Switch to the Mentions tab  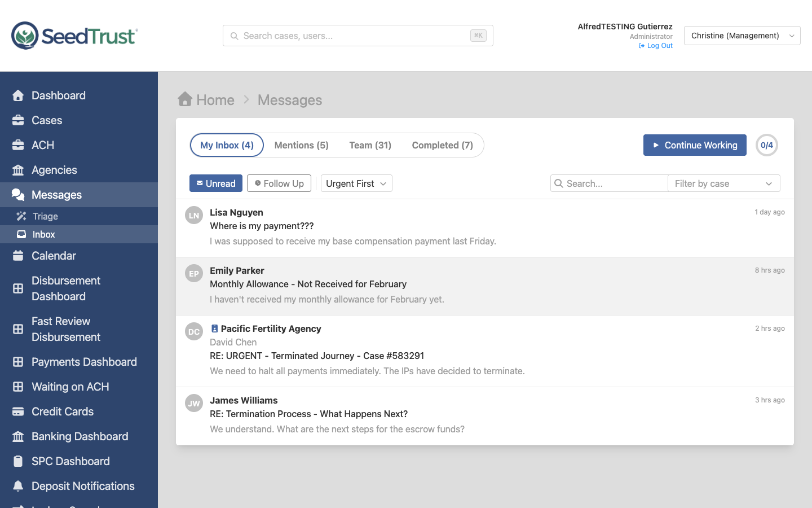point(301,145)
